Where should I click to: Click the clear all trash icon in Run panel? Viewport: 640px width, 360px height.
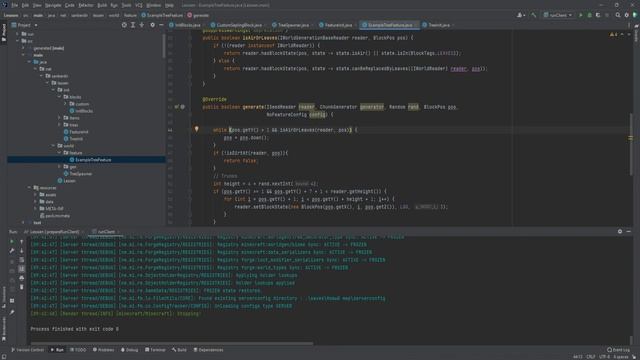click(22, 287)
